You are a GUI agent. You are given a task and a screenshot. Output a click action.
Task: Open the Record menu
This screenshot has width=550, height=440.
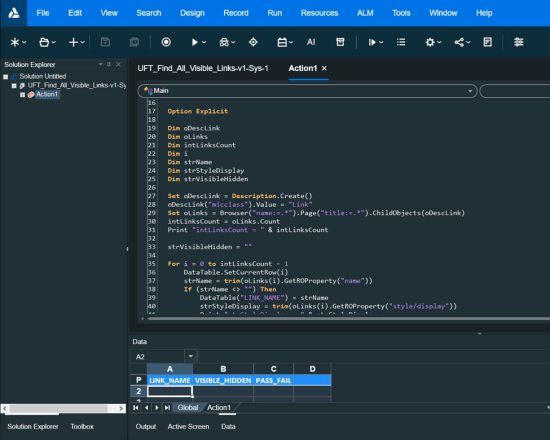click(x=236, y=13)
